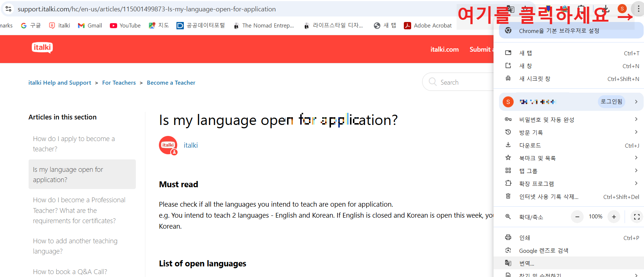Viewport: 644px width, 277px height.
Task: Select 다운로드 menu item
Action: click(569, 145)
